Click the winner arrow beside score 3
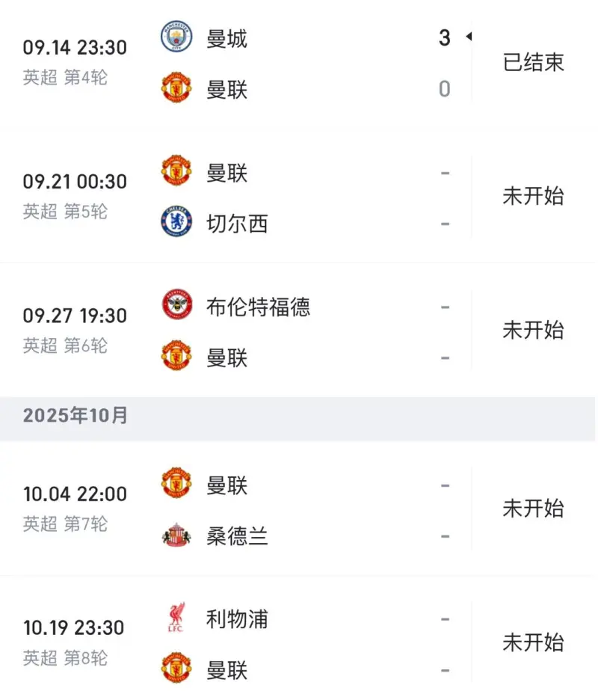Image resolution: width=598 pixels, height=700 pixels. pyautogui.click(x=469, y=37)
